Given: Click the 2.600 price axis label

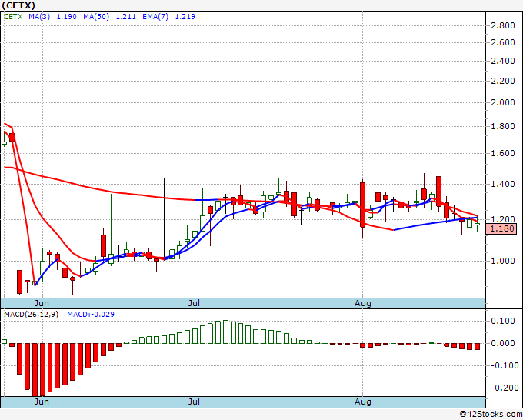Looking at the screenshot, I should (x=503, y=43).
